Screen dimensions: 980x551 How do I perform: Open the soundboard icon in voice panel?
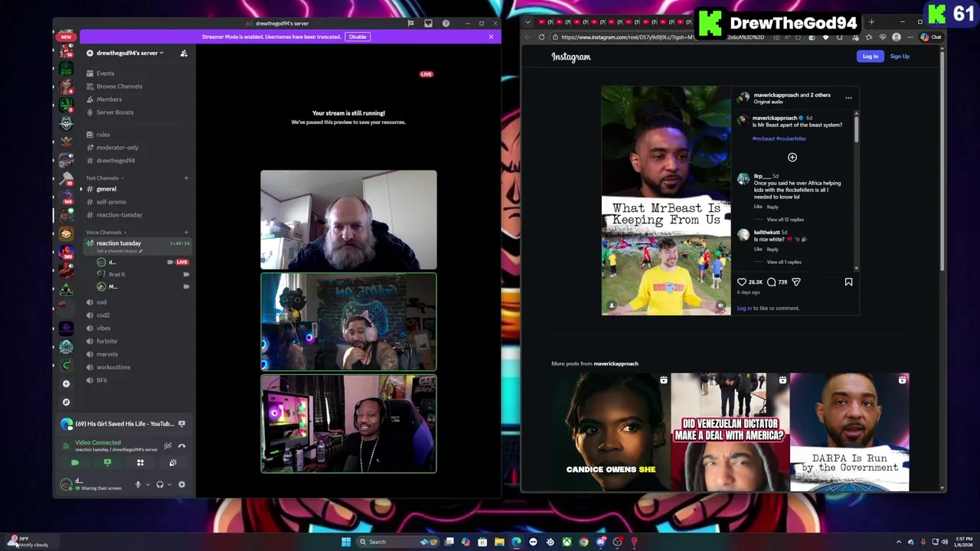pyautogui.click(x=173, y=462)
